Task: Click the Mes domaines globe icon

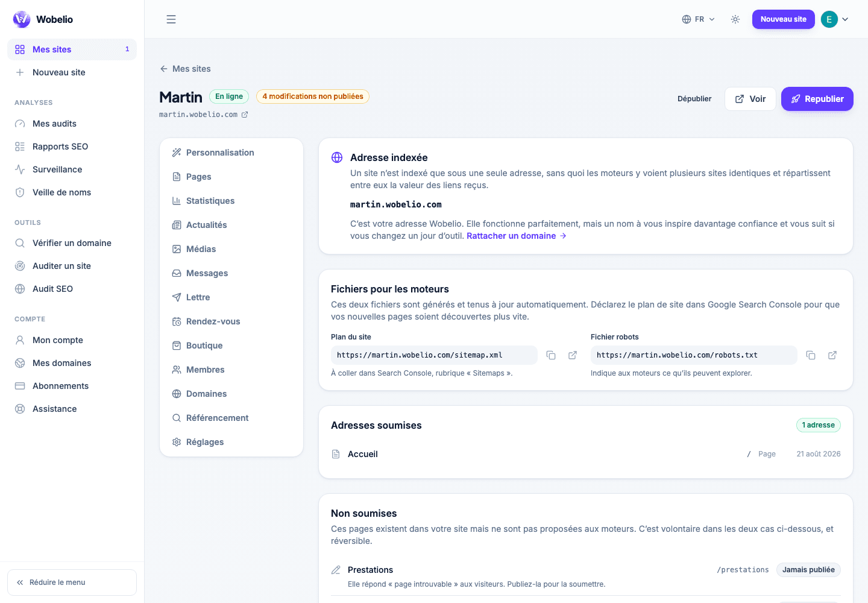Action: pyautogui.click(x=20, y=363)
